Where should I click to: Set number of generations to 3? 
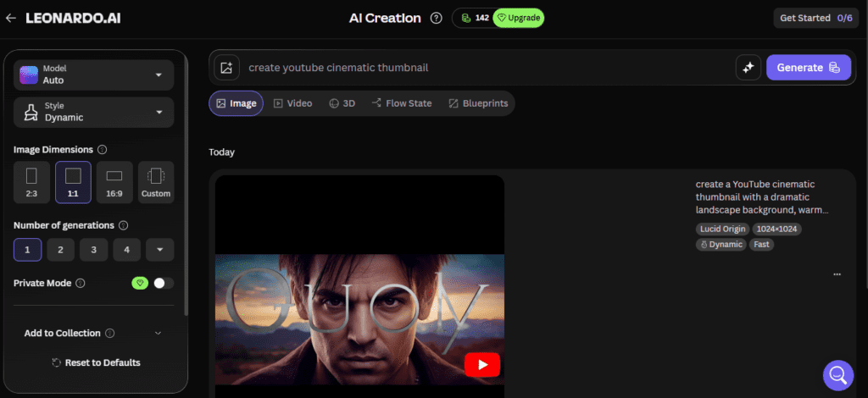click(93, 250)
